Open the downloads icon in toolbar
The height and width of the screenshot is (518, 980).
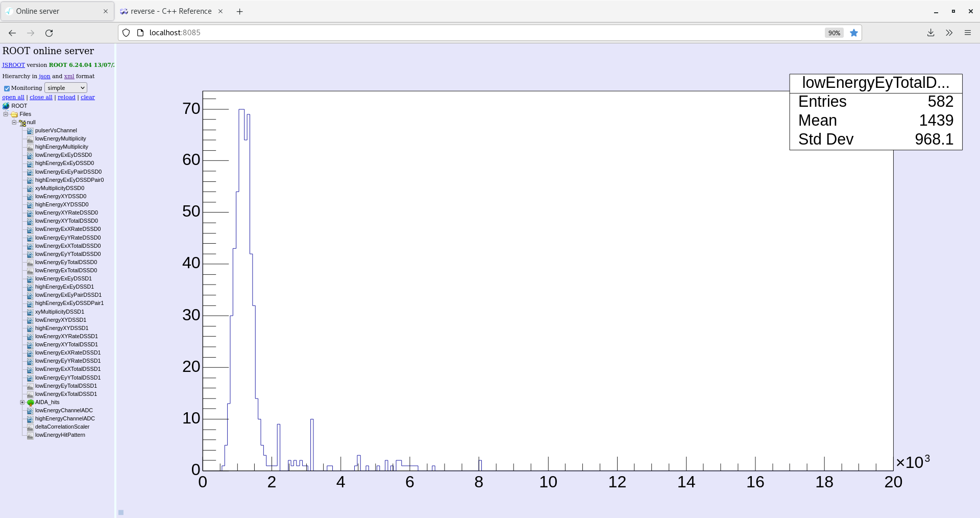pos(930,33)
